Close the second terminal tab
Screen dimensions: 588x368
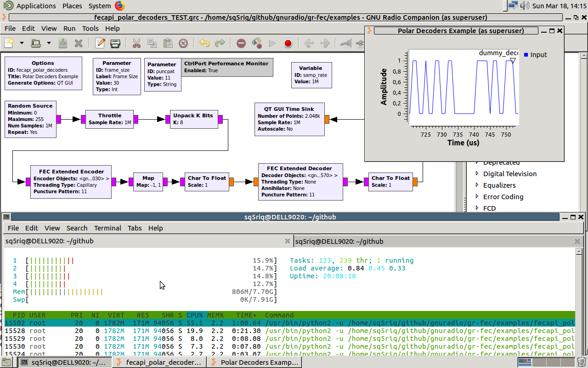coord(577,241)
